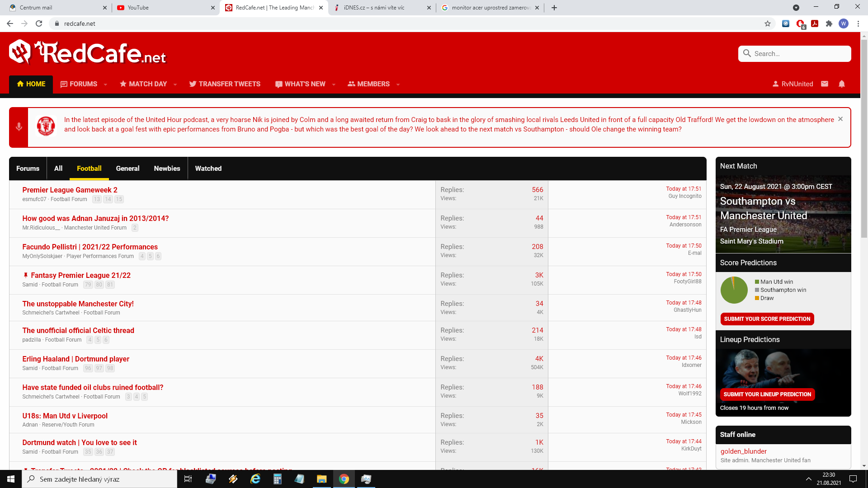
Task: Click the red adblock extension icon
Action: 800,23
